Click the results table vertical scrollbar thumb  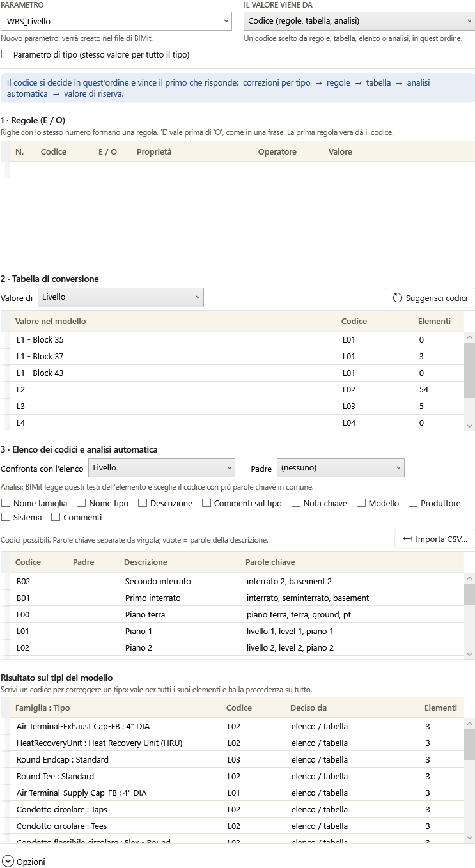(x=470, y=743)
